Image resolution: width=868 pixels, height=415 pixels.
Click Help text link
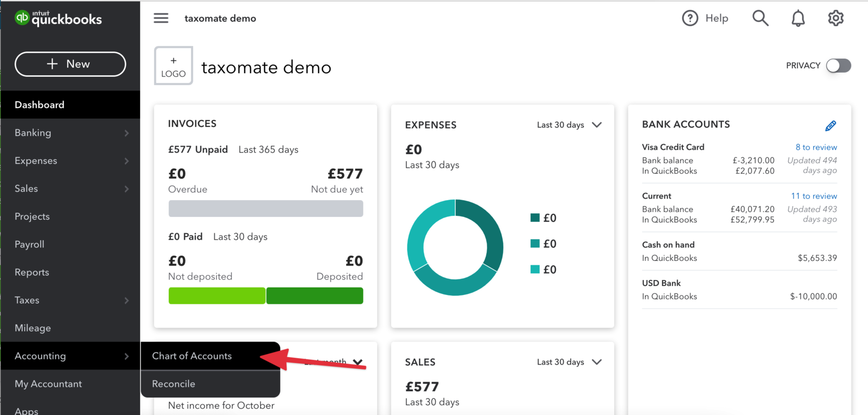point(717,18)
